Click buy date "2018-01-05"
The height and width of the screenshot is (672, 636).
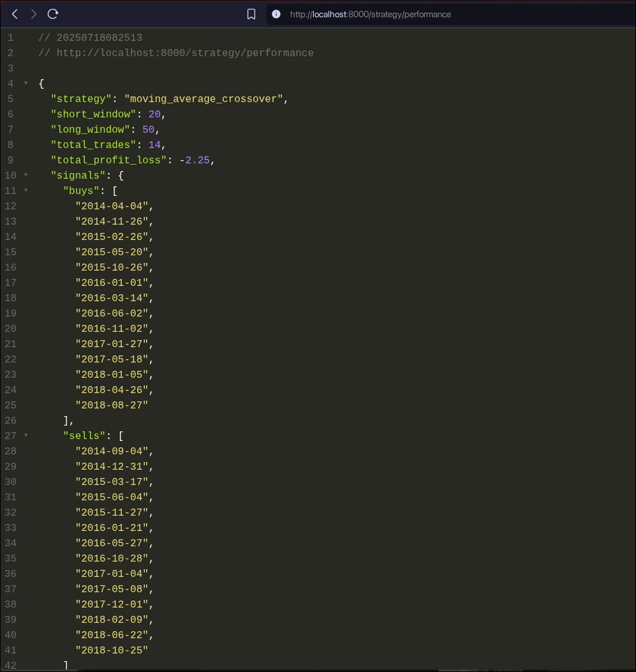click(x=112, y=375)
